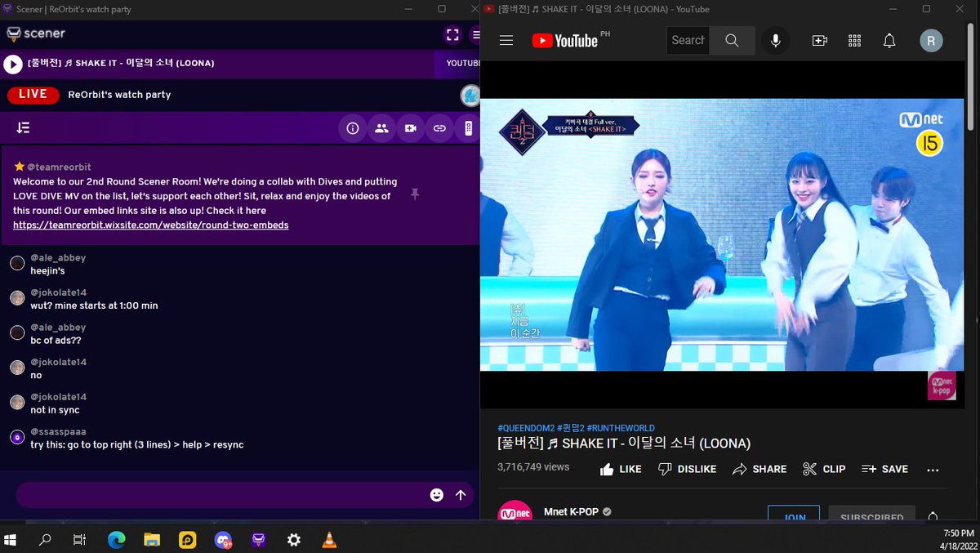Open the Windows Start menu
This screenshot has height=553, width=980.
11,540
